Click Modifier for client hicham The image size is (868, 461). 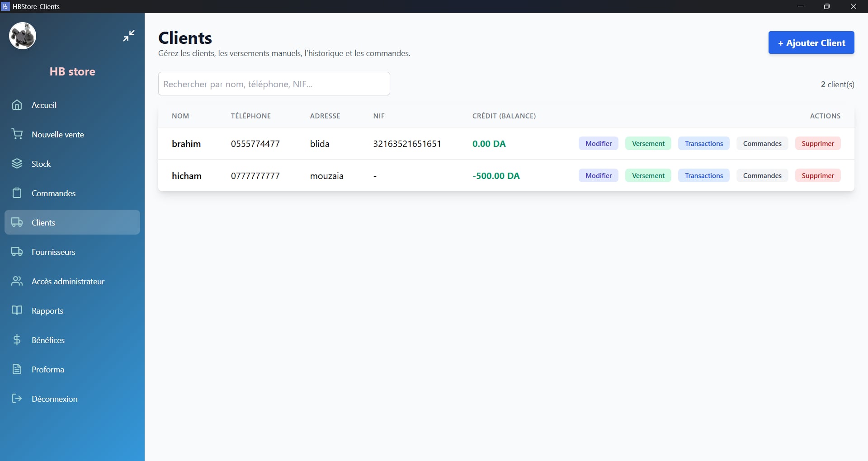(x=598, y=175)
